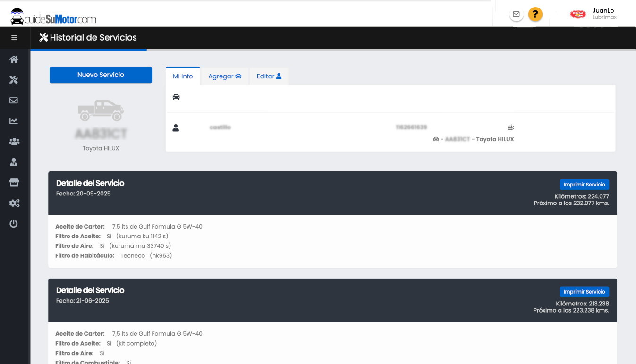636x364 pixels.
Task: Open the settings gears sidebar icon
Action: (14, 203)
